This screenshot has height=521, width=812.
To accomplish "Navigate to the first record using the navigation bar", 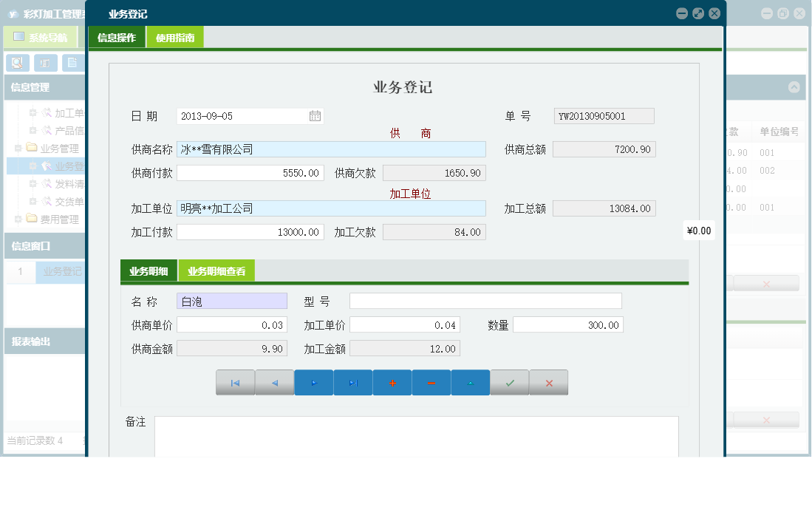I will [x=235, y=382].
